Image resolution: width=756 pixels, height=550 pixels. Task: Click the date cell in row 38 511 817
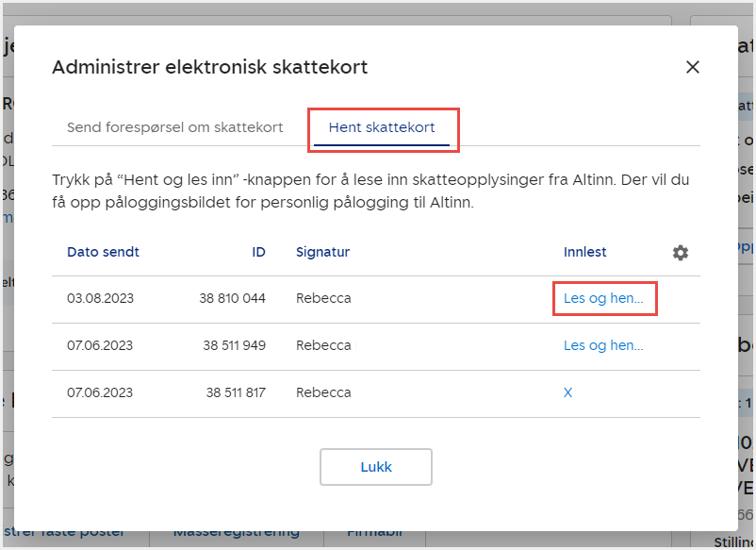click(100, 392)
